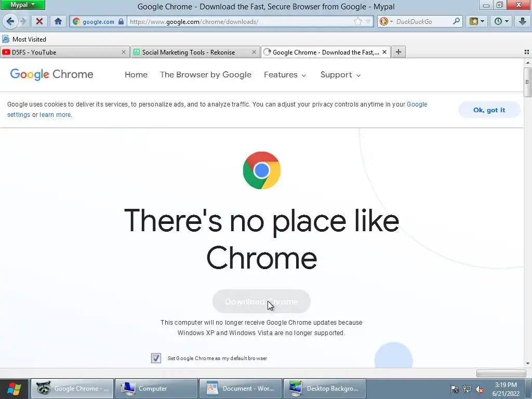Switch to Desktop Background taskbar button
Image resolution: width=532 pixels, height=399 pixels.
[324, 389]
